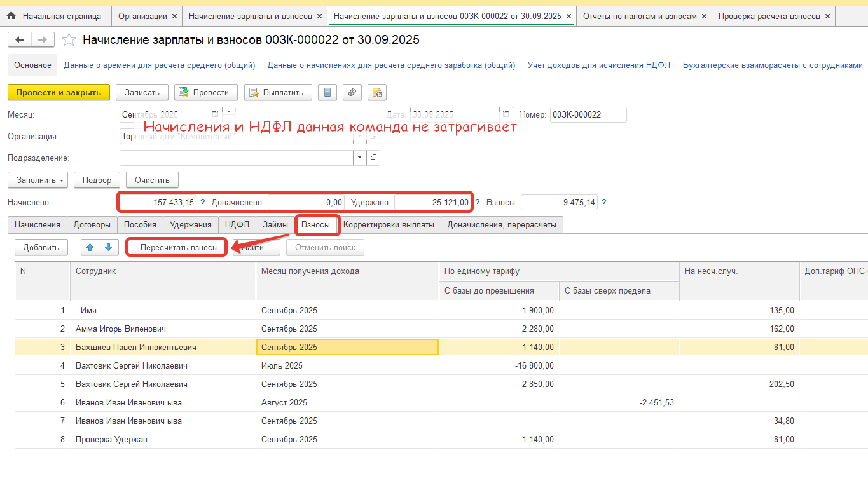Open the Удержания tab
The image size is (868, 502).
(x=190, y=224)
